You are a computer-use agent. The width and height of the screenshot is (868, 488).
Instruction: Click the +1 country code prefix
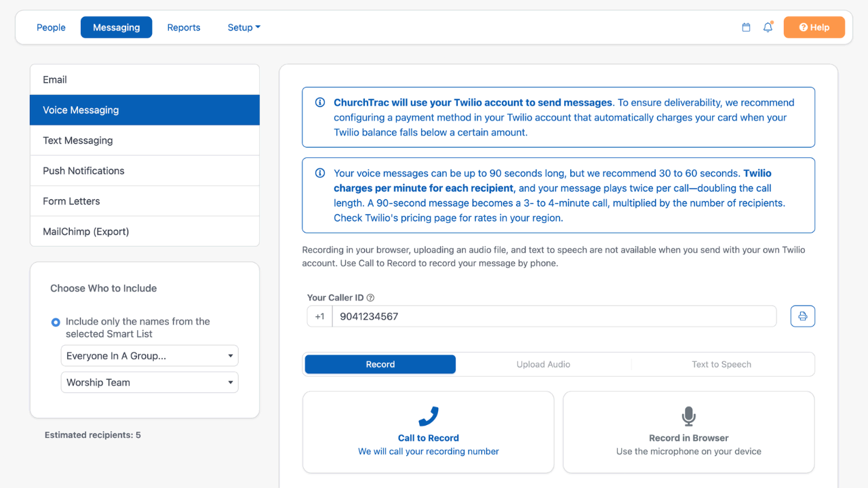click(319, 317)
